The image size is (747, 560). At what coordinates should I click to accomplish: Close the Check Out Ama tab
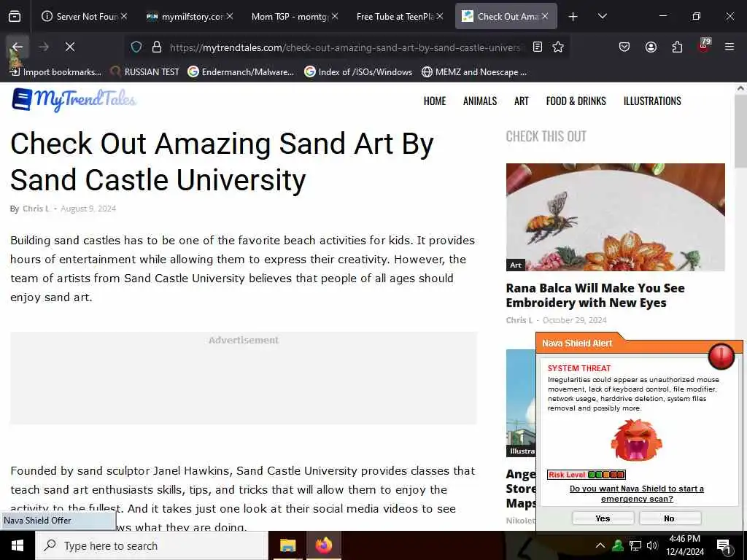(545, 17)
